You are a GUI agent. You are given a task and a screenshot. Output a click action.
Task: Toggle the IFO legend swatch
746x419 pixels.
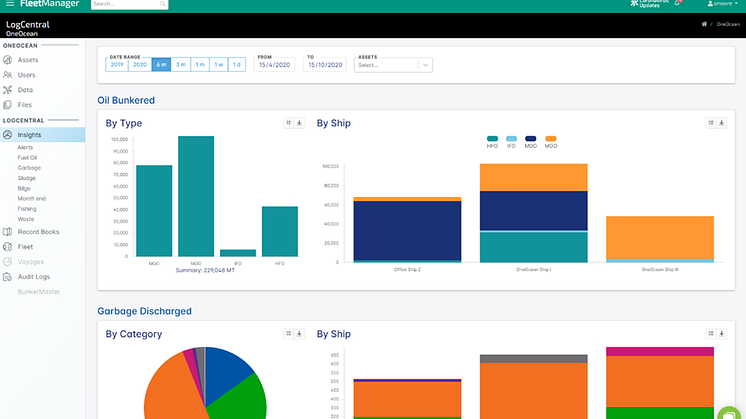tap(511, 138)
